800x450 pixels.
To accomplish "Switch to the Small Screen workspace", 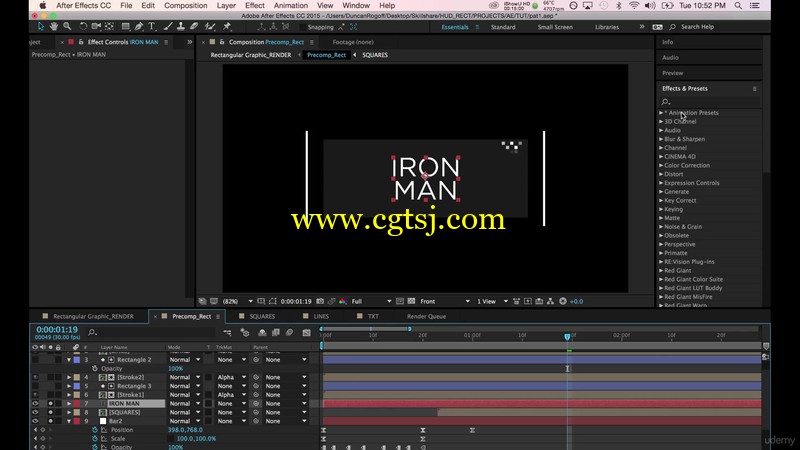I will 555,27.
